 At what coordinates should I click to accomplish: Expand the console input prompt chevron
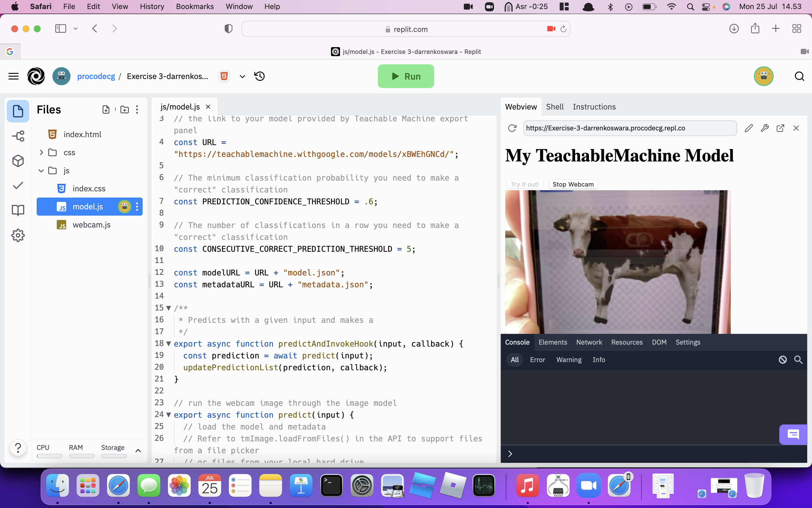[510, 454]
